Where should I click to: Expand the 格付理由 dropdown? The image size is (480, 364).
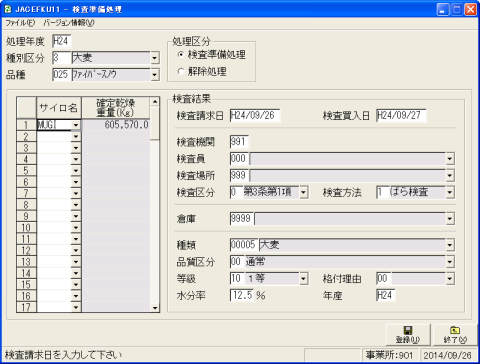tap(450, 279)
